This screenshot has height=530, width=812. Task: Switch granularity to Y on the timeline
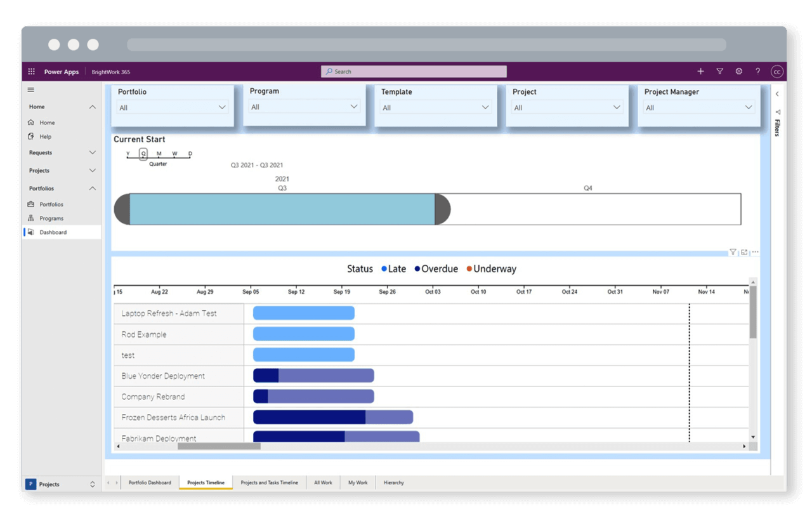pyautogui.click(x=128, y=154)
